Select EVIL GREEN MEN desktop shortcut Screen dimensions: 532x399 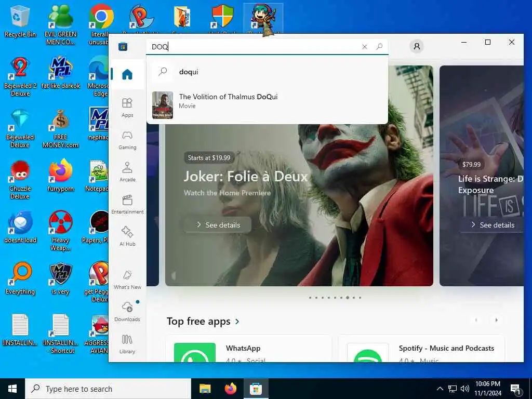tap(60, 25)
